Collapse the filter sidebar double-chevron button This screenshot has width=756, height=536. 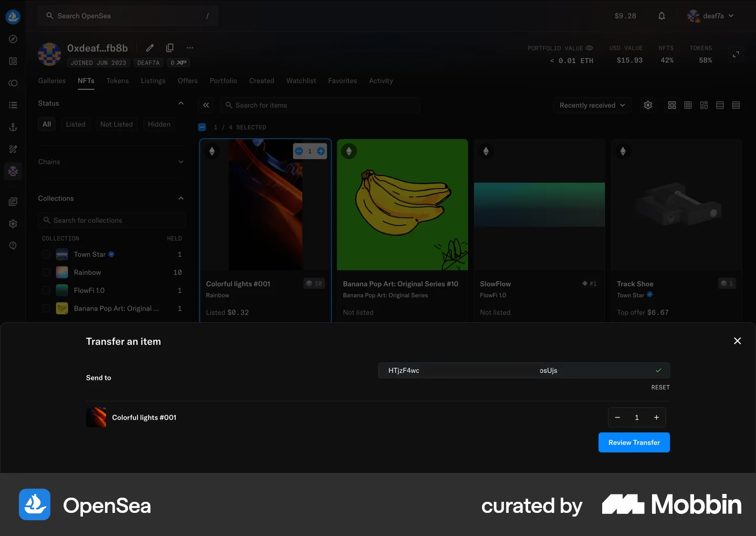[206, 105]
